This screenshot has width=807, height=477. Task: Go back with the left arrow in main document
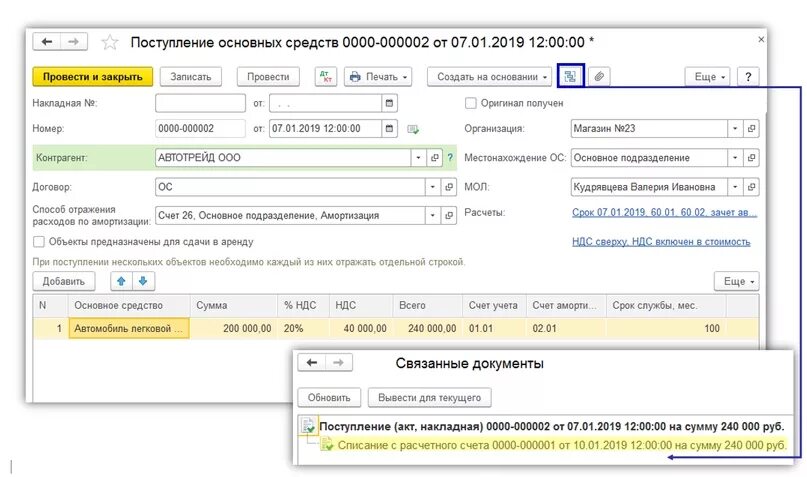coord(47,42)
